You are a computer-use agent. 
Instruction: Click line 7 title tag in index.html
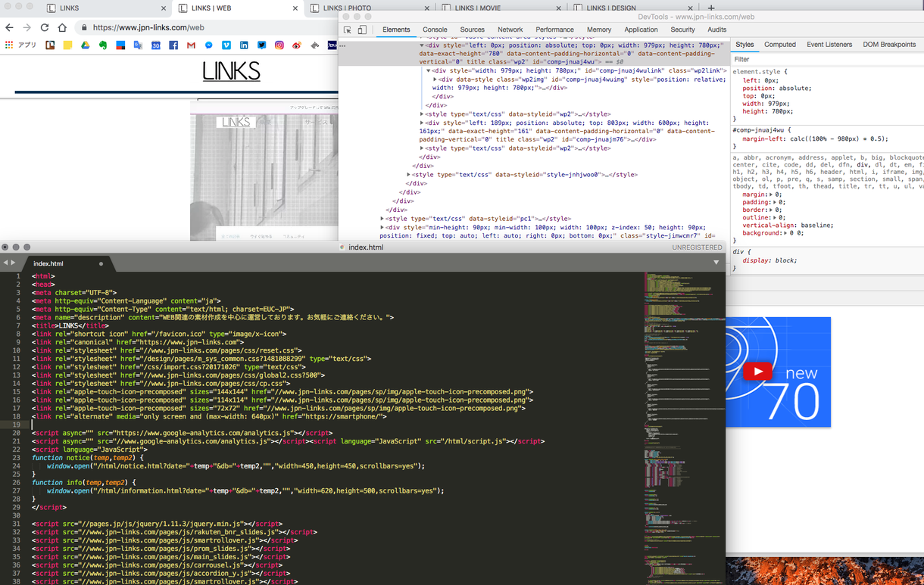click(70, 325)
